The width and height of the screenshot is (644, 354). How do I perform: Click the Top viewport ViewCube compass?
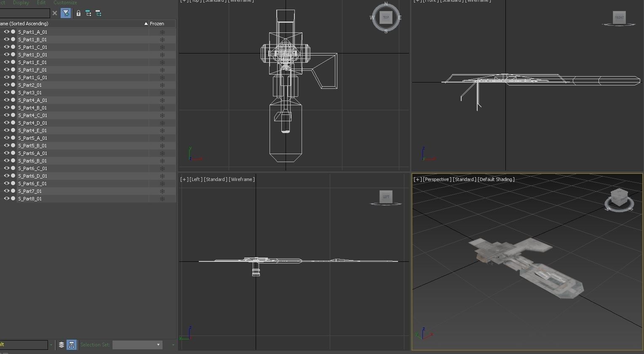pos(386,18)
